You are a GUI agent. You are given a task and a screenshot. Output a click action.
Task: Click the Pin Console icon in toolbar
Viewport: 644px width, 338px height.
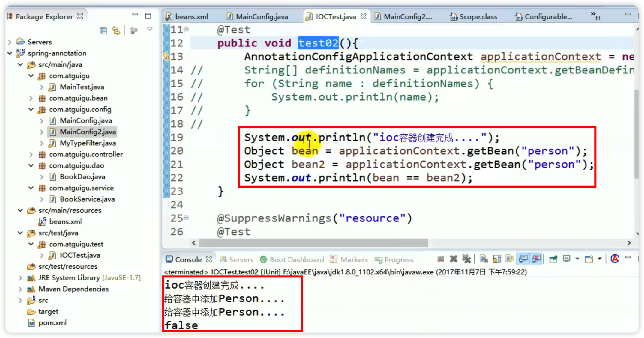click(553, 260)
